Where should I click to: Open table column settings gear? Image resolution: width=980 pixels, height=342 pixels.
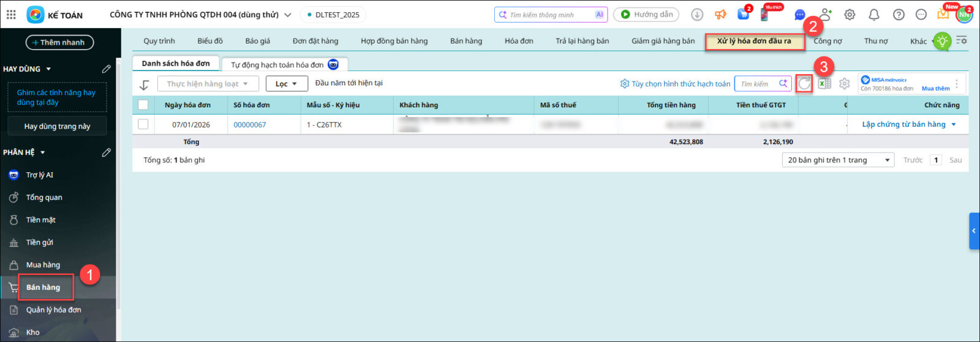tap(845, 84)
